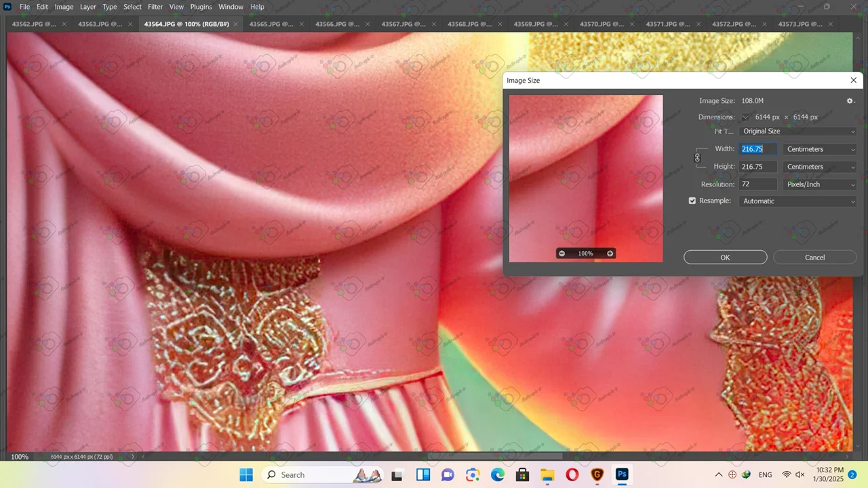Screen dimensions: 868x488
Task: Open the Image Size gear settings menu
Action: pyautogui.click(x=850, y=101)
